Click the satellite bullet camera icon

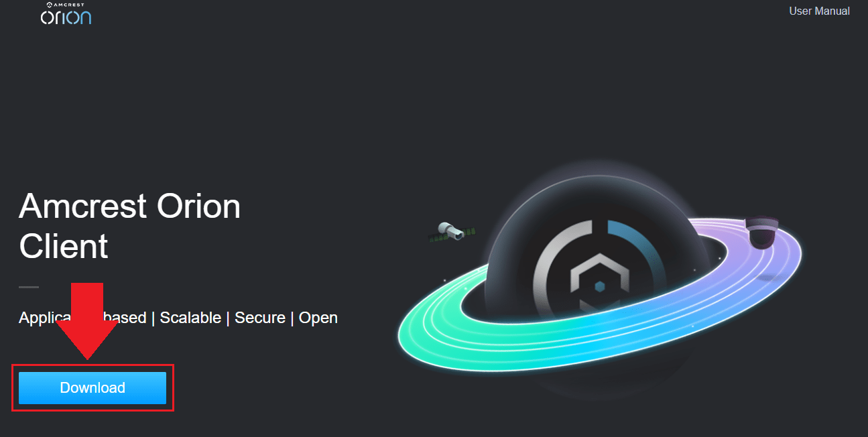tap(452, 233)
